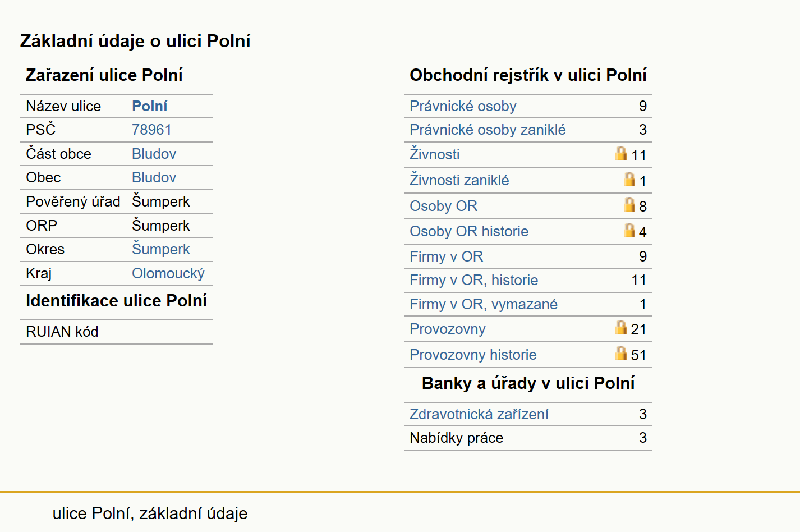Open Právnické osoby zaniklé listing
The height and width of the screenshot is (532, 800).
pos(488,130)
